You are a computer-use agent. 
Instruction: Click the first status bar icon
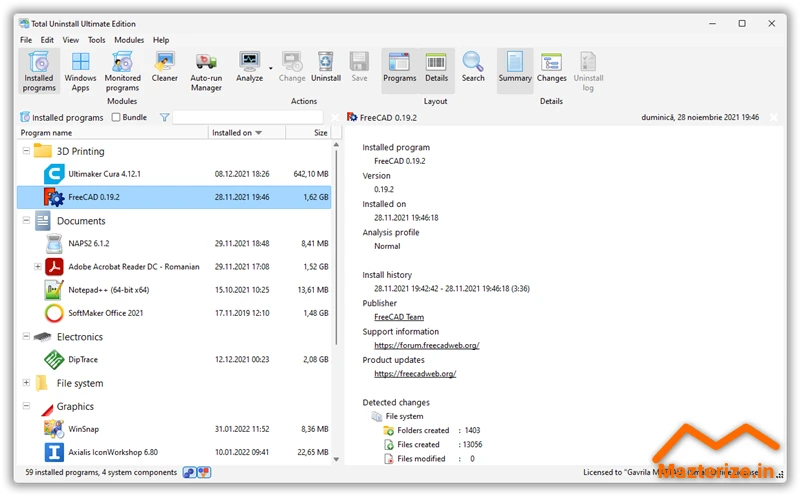tap(189, 473)
